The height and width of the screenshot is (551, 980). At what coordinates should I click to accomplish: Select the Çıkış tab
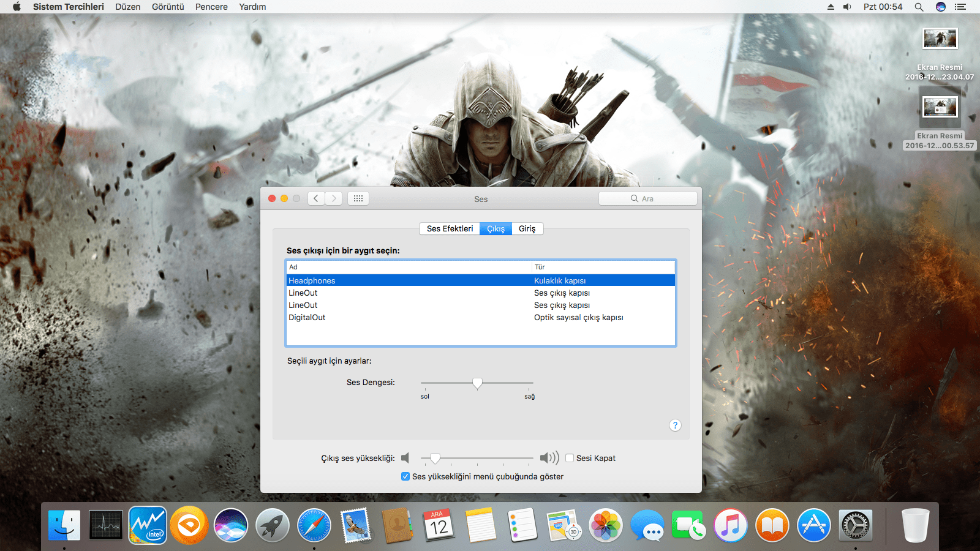496,228
